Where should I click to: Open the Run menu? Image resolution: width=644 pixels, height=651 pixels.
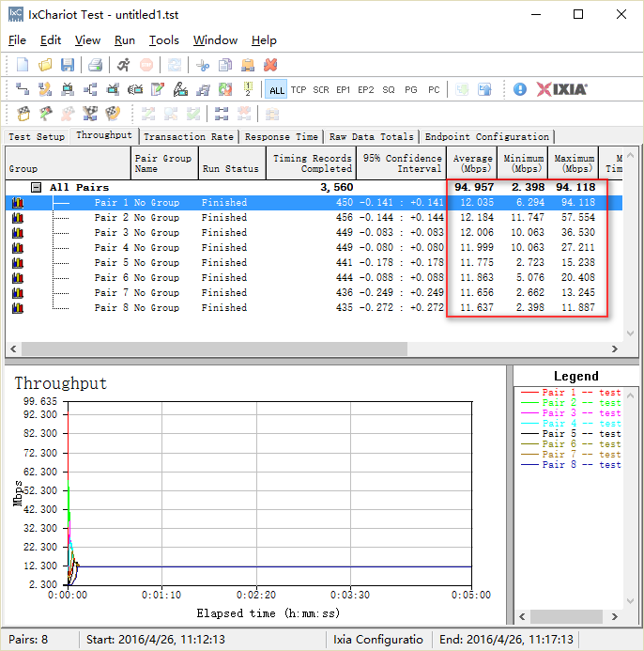[125, 40]
